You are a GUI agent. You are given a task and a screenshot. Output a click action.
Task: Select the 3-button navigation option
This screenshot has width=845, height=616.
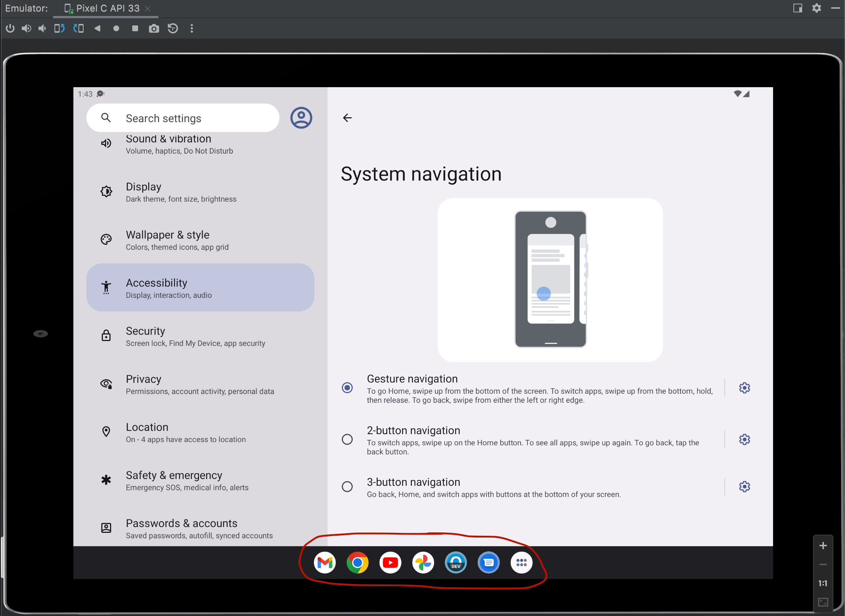347,487
